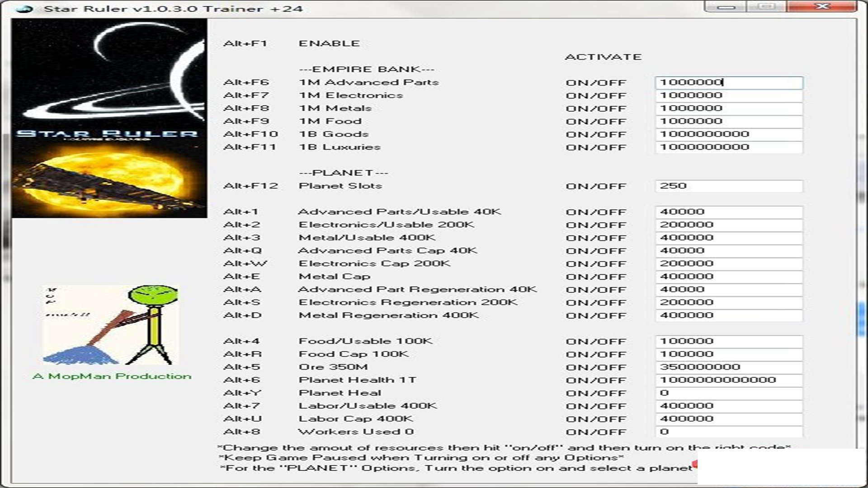Click the Ore 350M value field
Screen dimensions: 868x488
point(728,367)
